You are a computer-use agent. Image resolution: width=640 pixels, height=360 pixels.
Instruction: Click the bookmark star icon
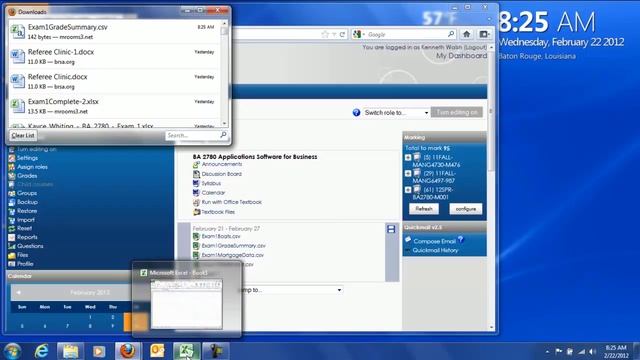[325, 34]
